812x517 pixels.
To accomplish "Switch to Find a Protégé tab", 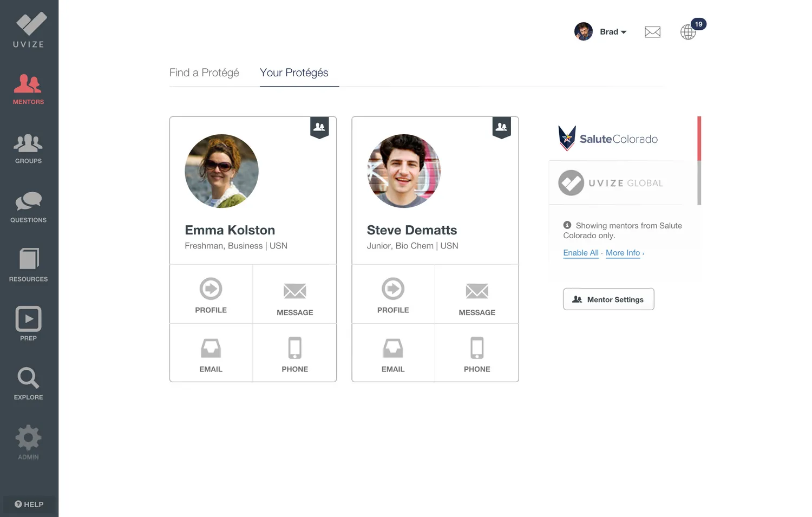I will click(204, 73).
